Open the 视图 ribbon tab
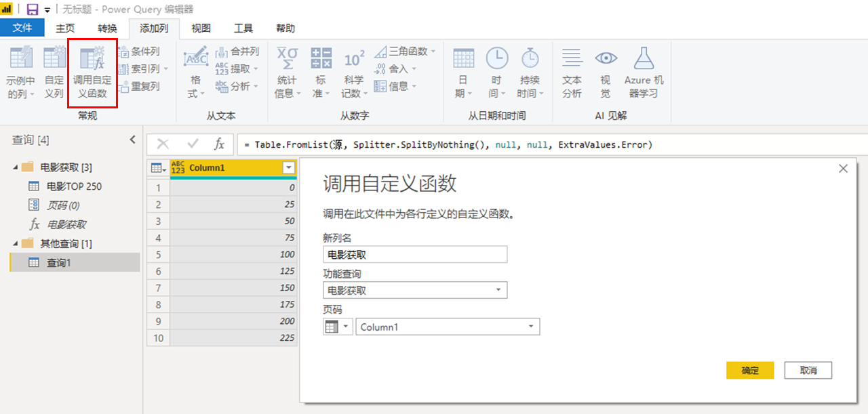 [200, 28]
